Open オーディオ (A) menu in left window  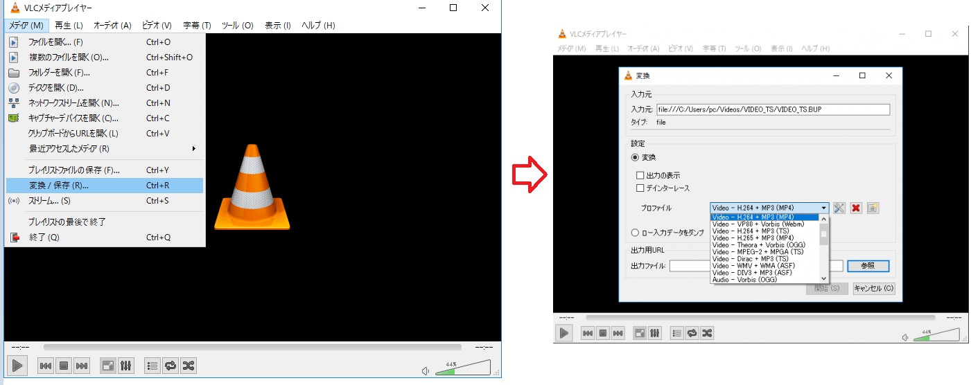pos(112,26)
